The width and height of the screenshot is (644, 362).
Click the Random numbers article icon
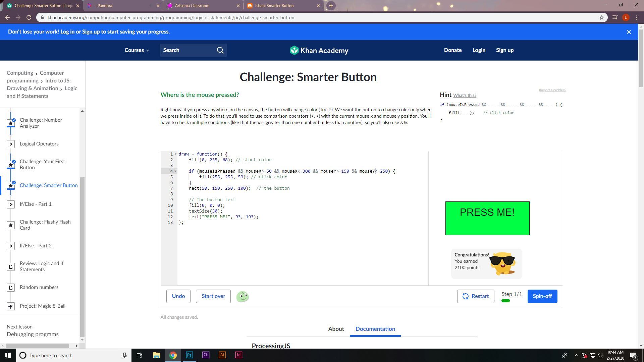pyautogui.click(x=11, y=288)
